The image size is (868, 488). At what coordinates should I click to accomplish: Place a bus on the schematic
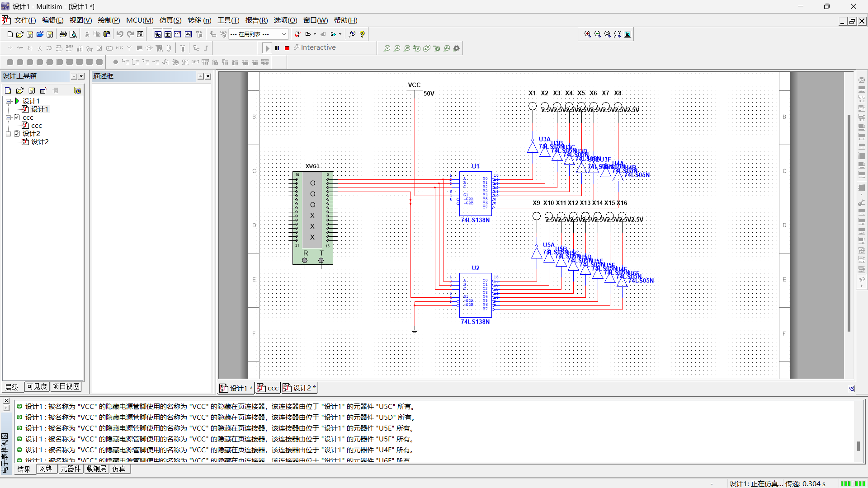click(206, 48)
